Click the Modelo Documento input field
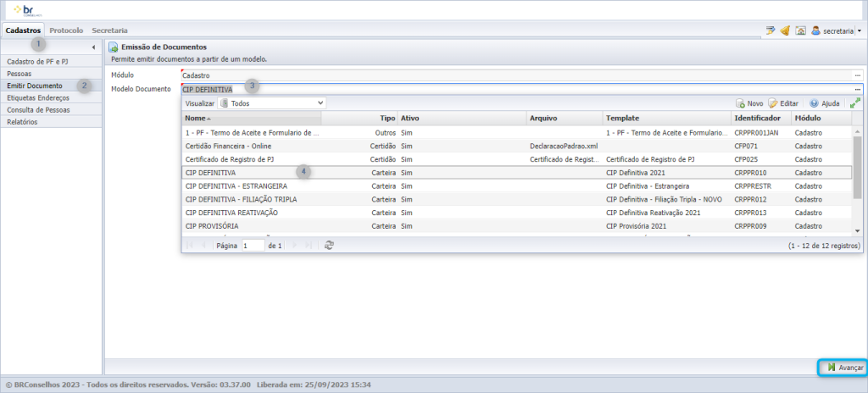 pos(516,89)
